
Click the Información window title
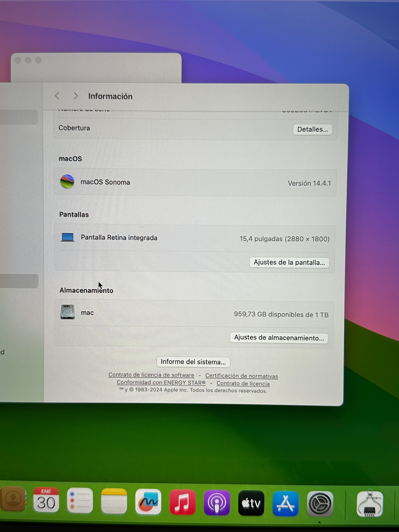click(110, 96)
